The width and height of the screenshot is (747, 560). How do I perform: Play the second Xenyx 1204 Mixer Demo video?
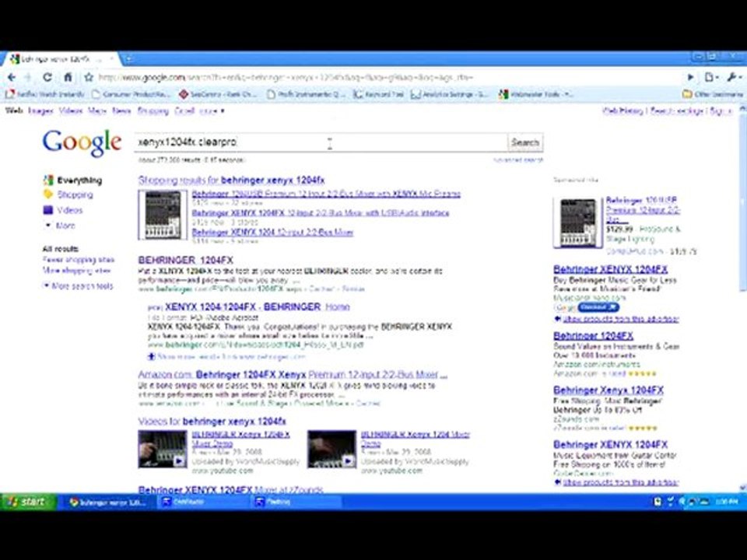click(331, 450)
